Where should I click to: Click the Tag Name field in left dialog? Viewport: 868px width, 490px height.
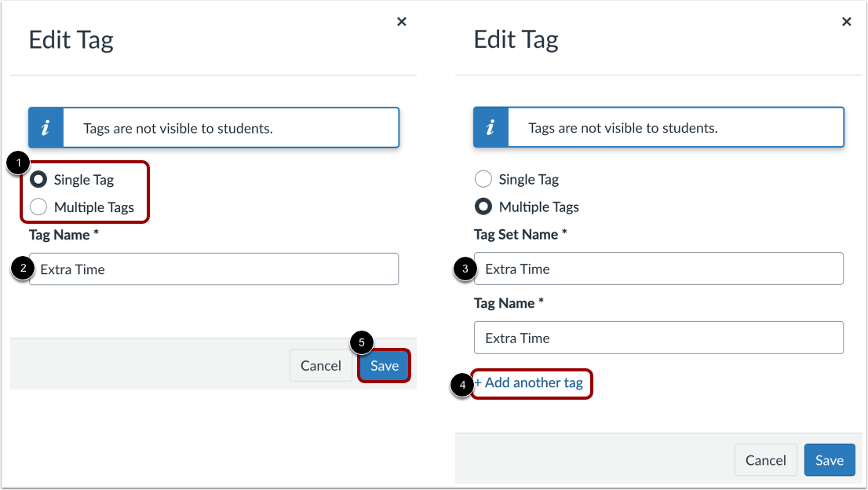[x=214, y=269]
